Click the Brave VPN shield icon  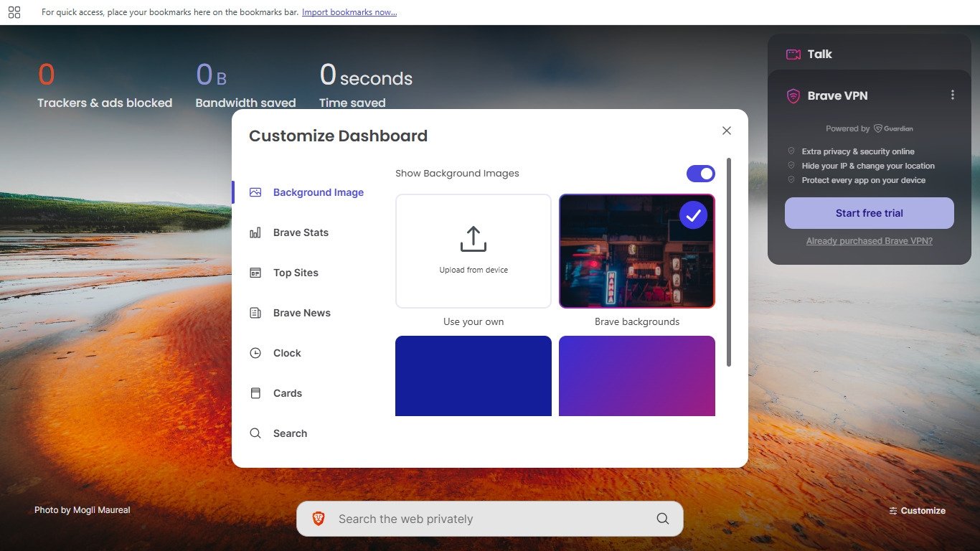793,96
